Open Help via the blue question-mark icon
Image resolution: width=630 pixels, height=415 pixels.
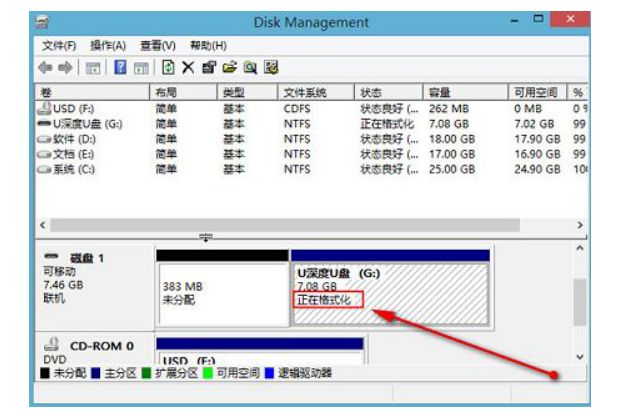click(x=121, y=68)
